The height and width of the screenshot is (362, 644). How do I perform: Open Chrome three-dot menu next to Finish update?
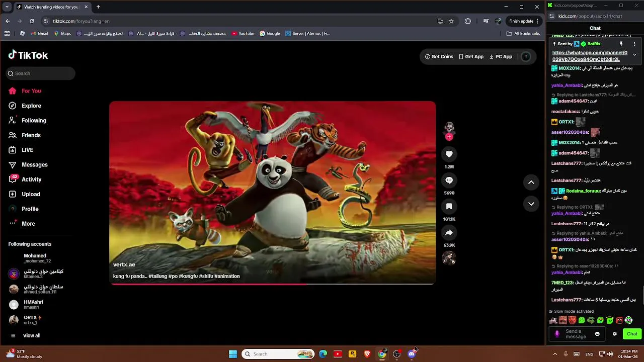pos(537,21)
